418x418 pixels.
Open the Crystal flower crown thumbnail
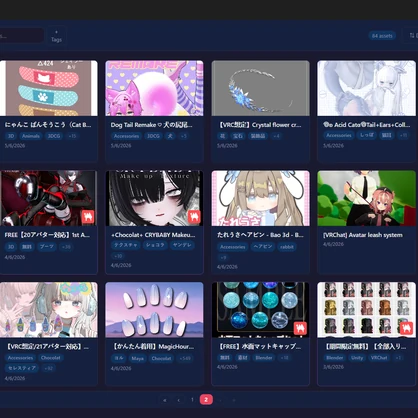tap(260, 88)
